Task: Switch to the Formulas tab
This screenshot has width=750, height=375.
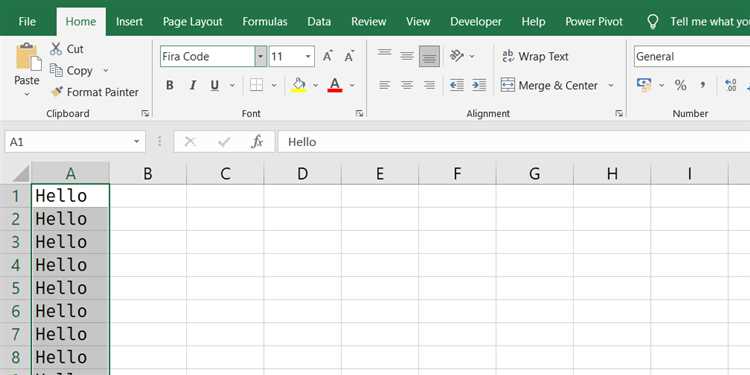Action: tap(265, 22)
